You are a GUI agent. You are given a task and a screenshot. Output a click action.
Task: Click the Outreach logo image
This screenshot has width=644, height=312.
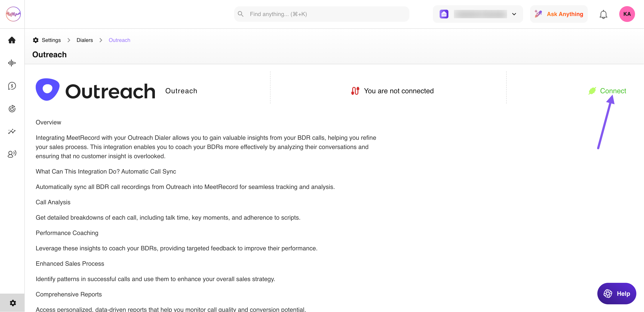point(96,90)
